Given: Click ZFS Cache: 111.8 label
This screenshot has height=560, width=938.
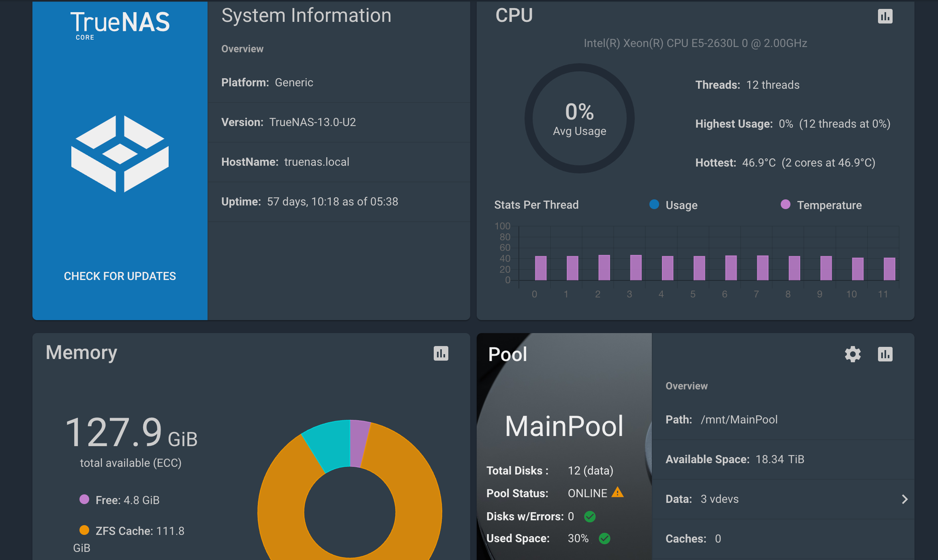Looking at the screenshot, I should (140, 531).
